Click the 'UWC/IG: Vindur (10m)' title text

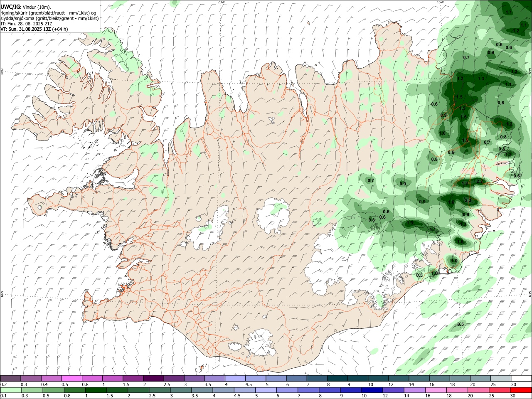(26, 7)
